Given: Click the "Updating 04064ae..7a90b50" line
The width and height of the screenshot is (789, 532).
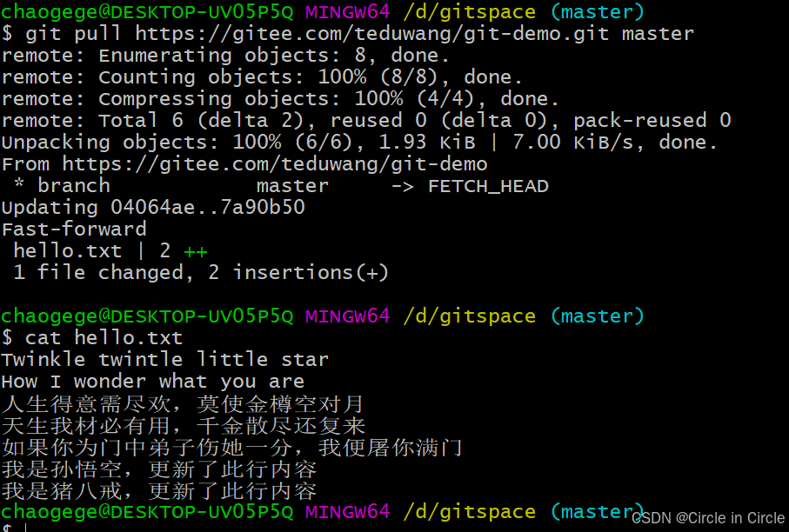Looking at the screenshot, I should pyautogui.click(x=153, y=208).
